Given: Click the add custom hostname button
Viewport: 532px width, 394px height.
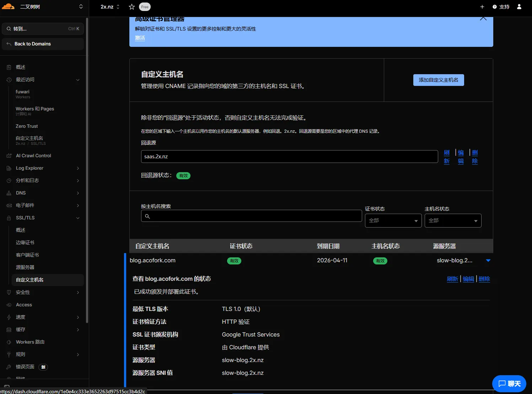Looking at the screenshot, I should (x=438, y=80).
